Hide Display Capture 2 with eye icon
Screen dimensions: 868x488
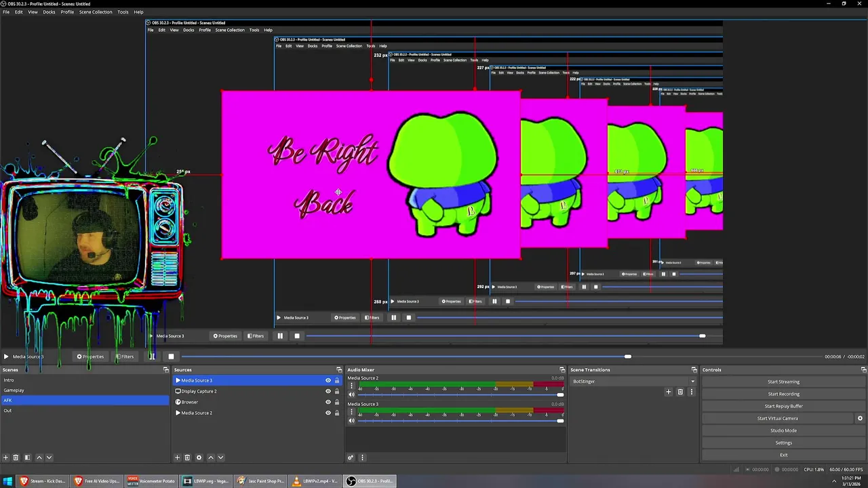pyautogui.click(x=328, y=391)
